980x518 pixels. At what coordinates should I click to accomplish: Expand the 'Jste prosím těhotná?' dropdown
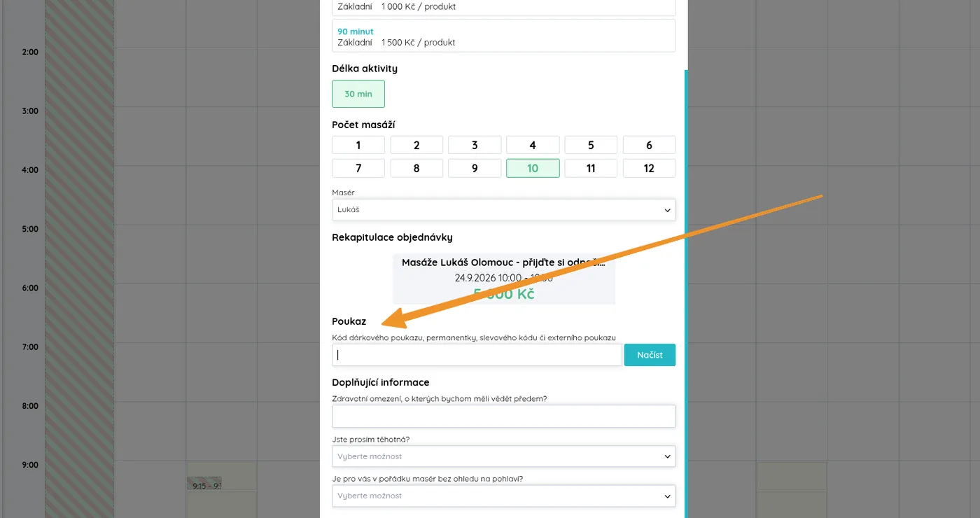coord(503,456)
